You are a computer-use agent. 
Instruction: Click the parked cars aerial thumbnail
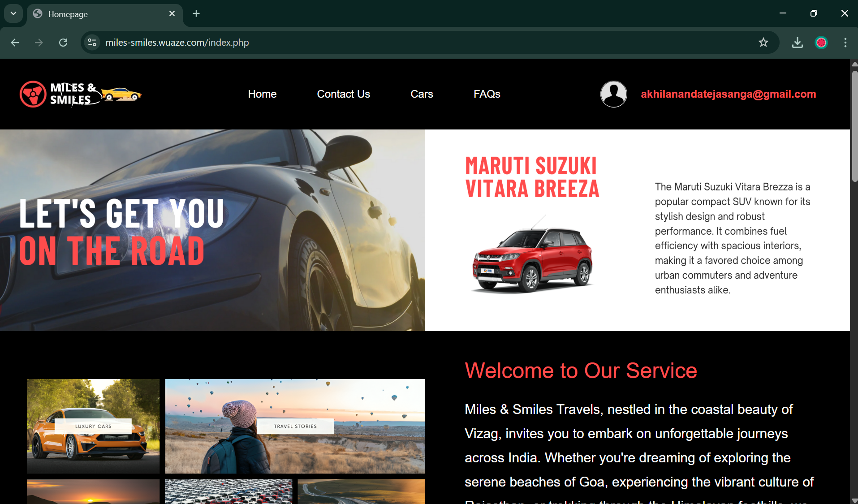point(229,491)
